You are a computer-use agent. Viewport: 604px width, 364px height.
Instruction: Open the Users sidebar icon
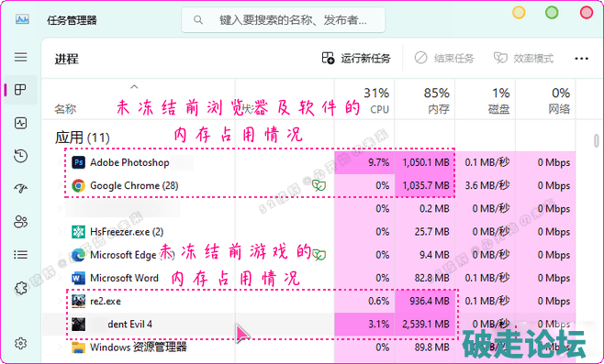tap(20, 222)
